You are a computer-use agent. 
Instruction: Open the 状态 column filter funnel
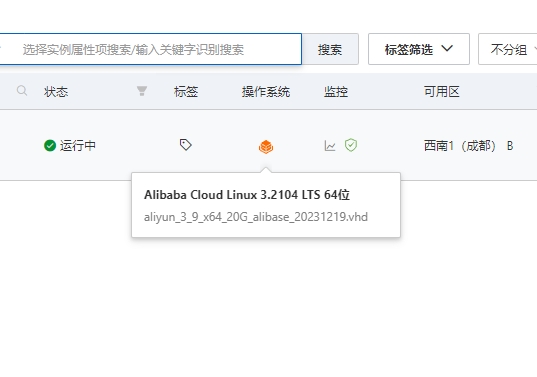click(x=142, y=91)
